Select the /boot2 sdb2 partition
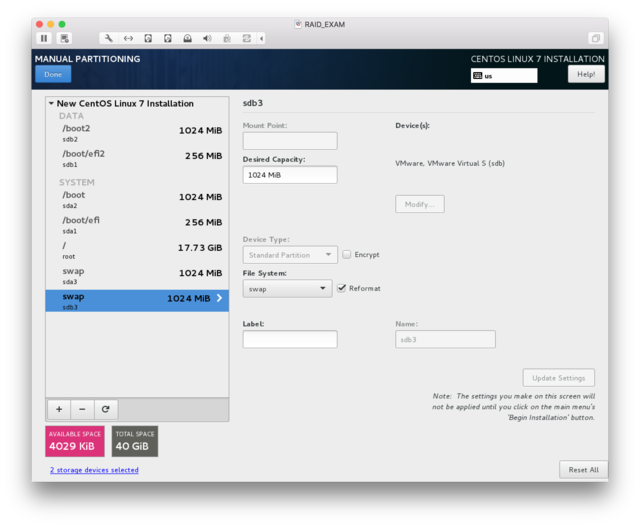This screenshot has height=527, width=640. 137,133
